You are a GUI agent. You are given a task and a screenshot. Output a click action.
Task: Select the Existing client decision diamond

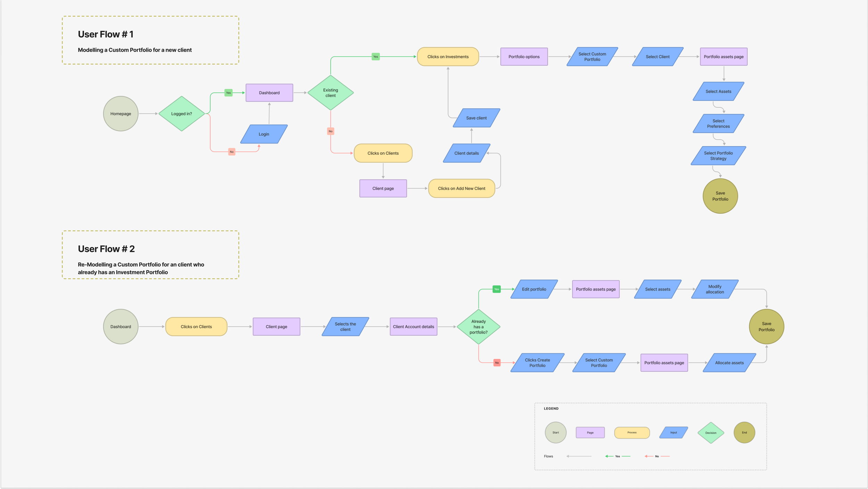pyautogui.click(x=331, y=93)
